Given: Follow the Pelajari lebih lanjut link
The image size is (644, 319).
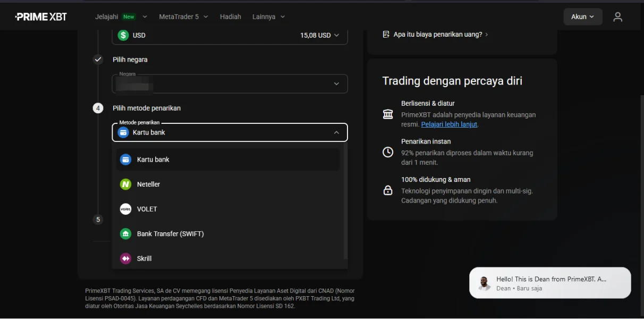Looking at the screenshot, I should click(449, 124).
